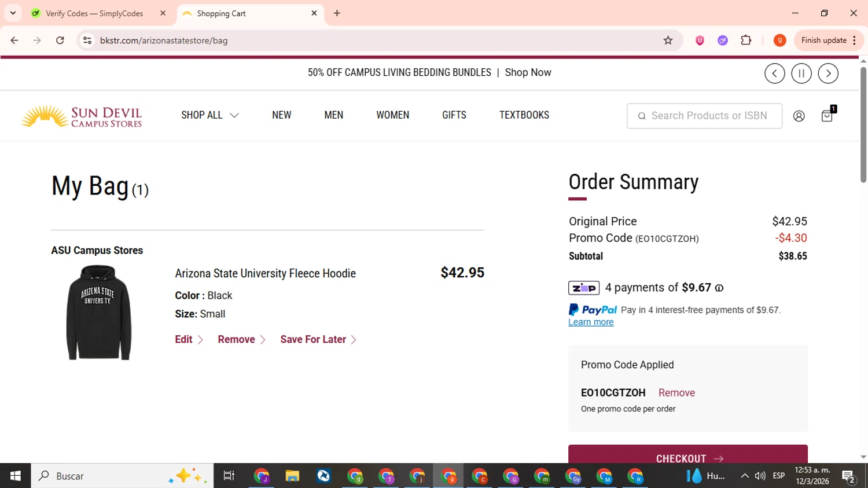Go to the next promo banner
Screen dimensions: 868x488
(x=828, y=74)
